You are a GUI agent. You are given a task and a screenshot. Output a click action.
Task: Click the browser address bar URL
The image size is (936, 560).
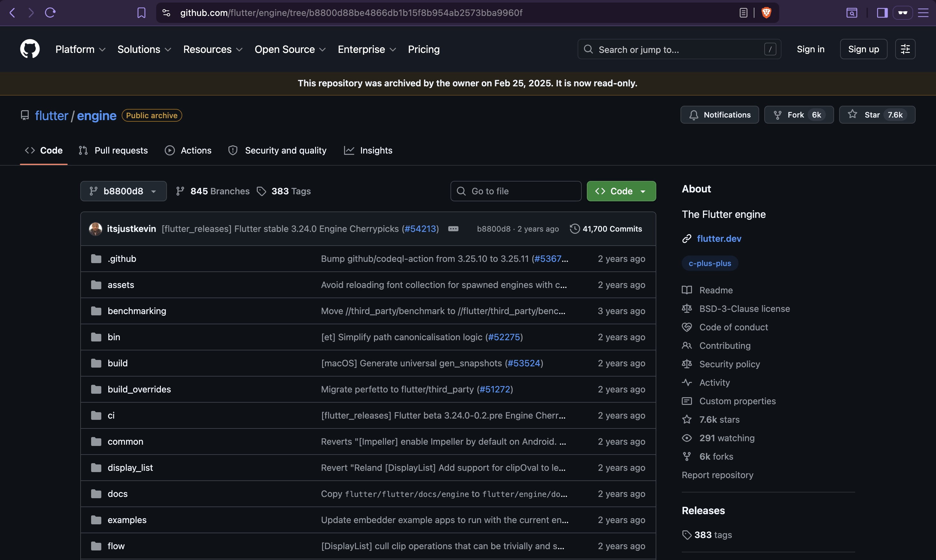pyautogui.click(x=351, y=13)
